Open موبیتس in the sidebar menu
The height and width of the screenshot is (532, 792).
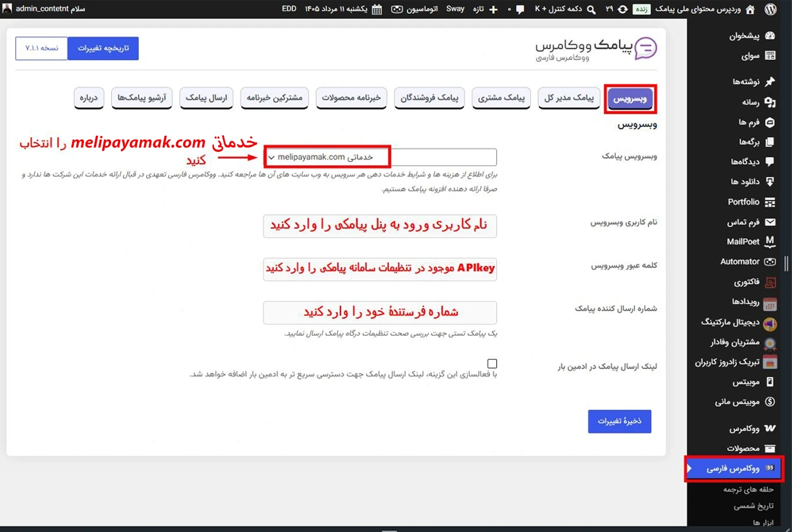pos(746,382)
